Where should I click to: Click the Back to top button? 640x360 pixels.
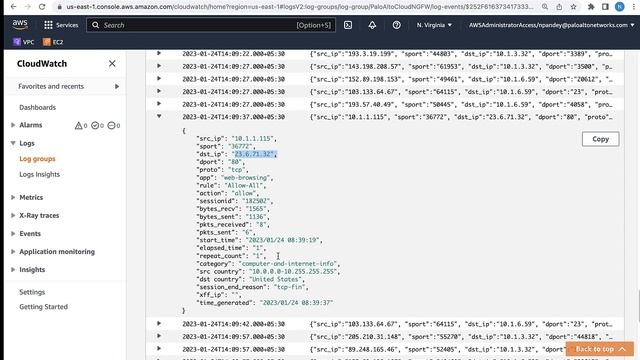click(600, 349)
